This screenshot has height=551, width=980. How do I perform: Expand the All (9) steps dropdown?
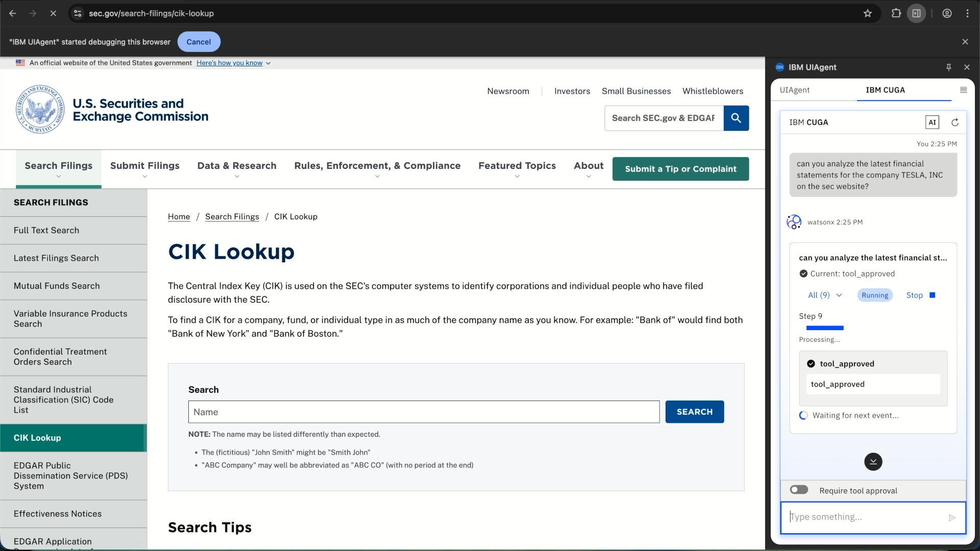[x=825, y=295]
